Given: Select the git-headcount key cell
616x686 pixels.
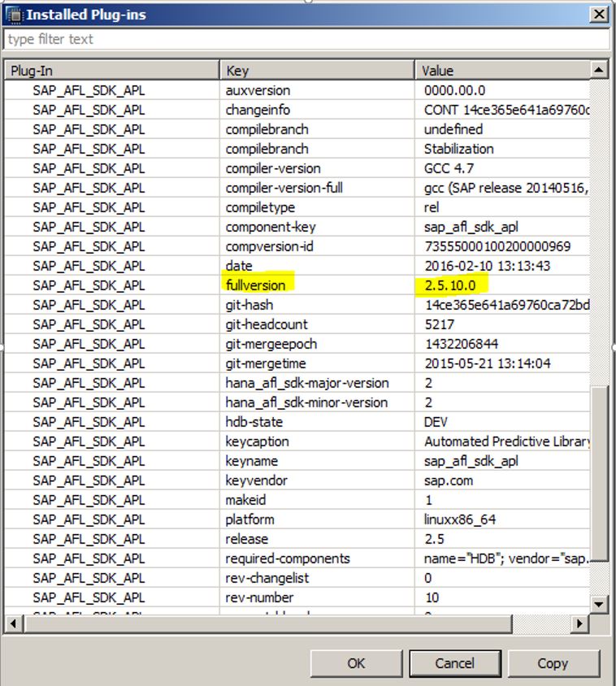Looking at the screenshot, I should [317, 324].
